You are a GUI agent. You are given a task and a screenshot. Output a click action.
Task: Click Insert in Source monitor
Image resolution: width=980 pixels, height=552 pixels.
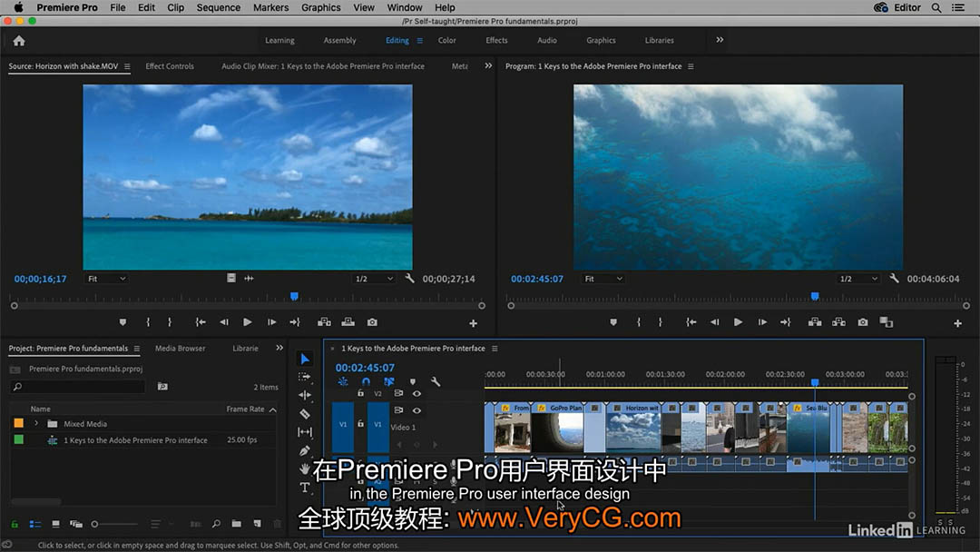(x=324, y=322)
